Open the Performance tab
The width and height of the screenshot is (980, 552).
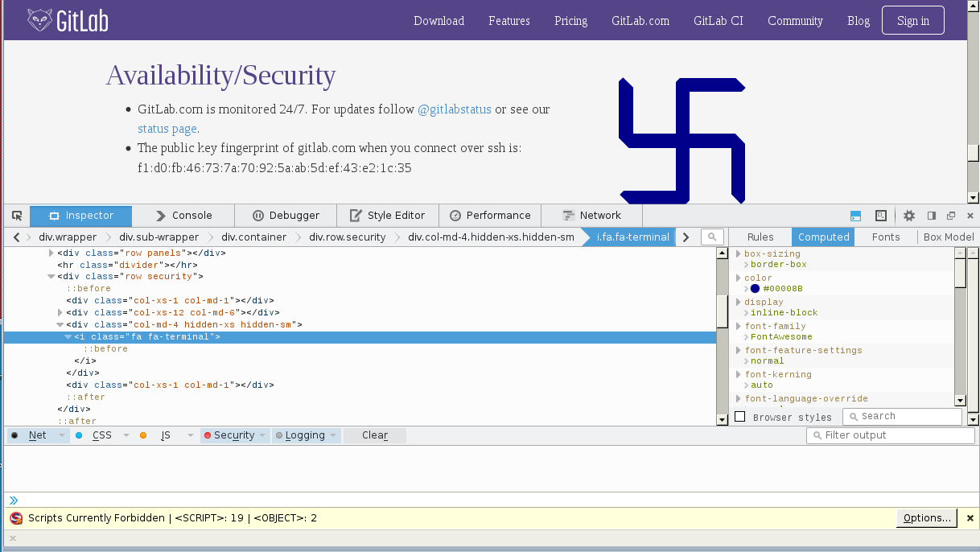pos(490,216)
